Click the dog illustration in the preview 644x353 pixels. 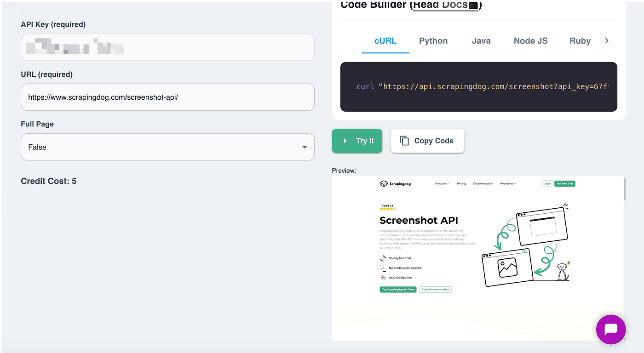point(562,271)
